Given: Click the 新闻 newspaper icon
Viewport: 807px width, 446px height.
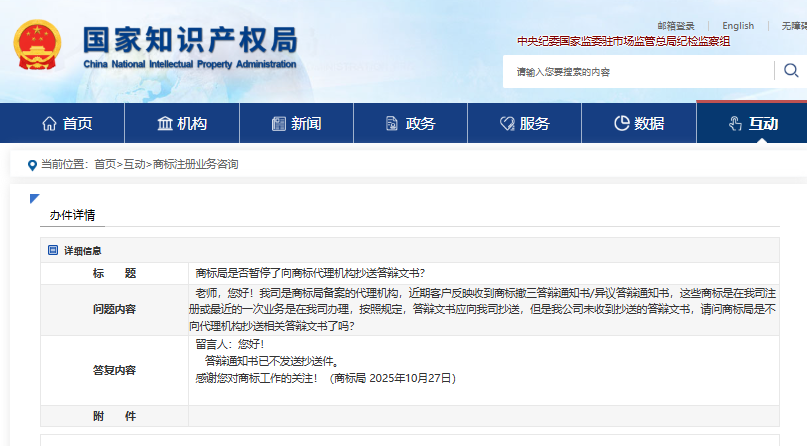Looking at the screenshot, I should [x=278, y=123].
